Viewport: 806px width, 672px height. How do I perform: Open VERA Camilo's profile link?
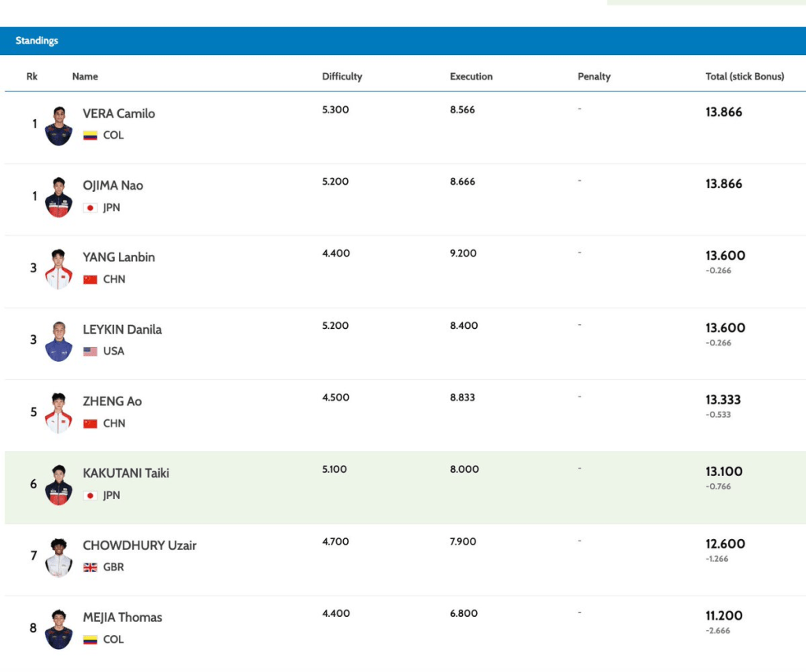click(x=119, y=113)
